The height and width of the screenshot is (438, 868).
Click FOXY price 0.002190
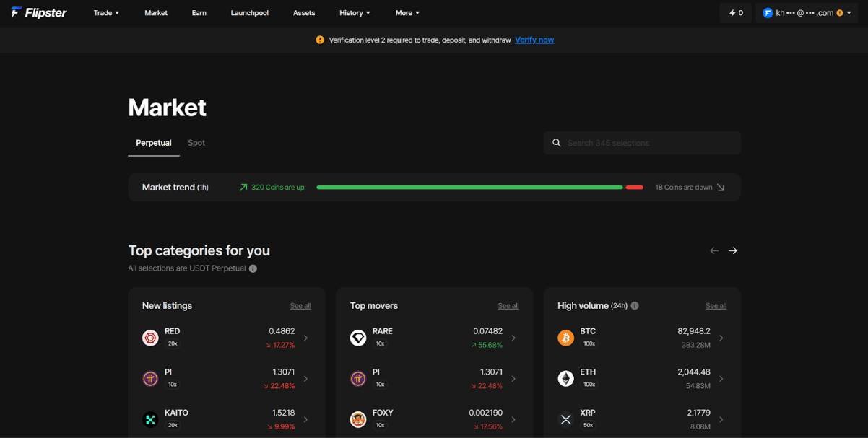pos(485,413)
